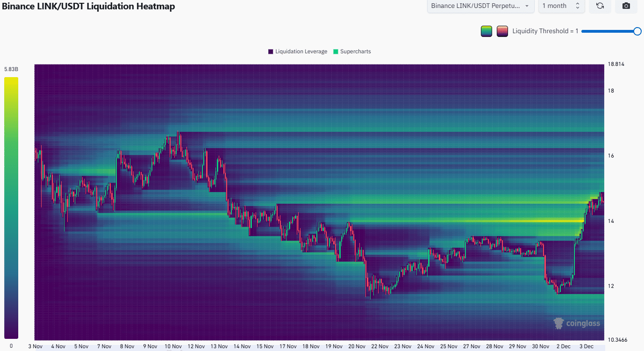Click the 14 price level axis label
This screenshot has height=351, width=644.
tap(610, 221)
